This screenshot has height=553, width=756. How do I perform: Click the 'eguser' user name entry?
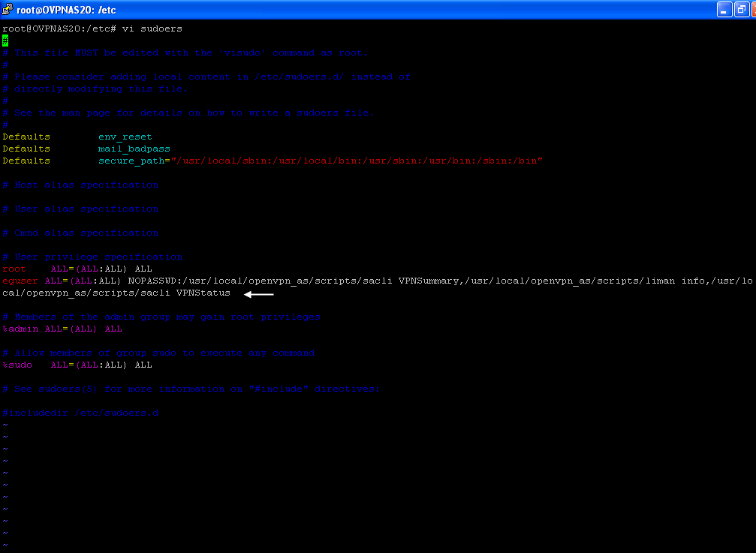(20, 281)
